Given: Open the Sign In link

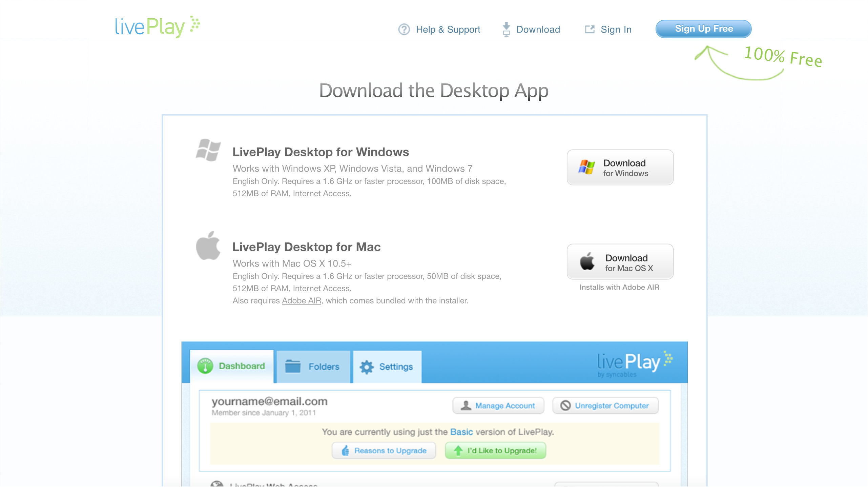Looking at the screenshot, I should 616,30.
